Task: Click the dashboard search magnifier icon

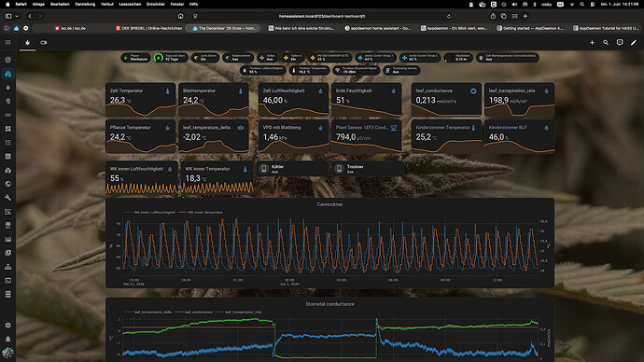Action: pyautogui.click(x=606, y=43)
